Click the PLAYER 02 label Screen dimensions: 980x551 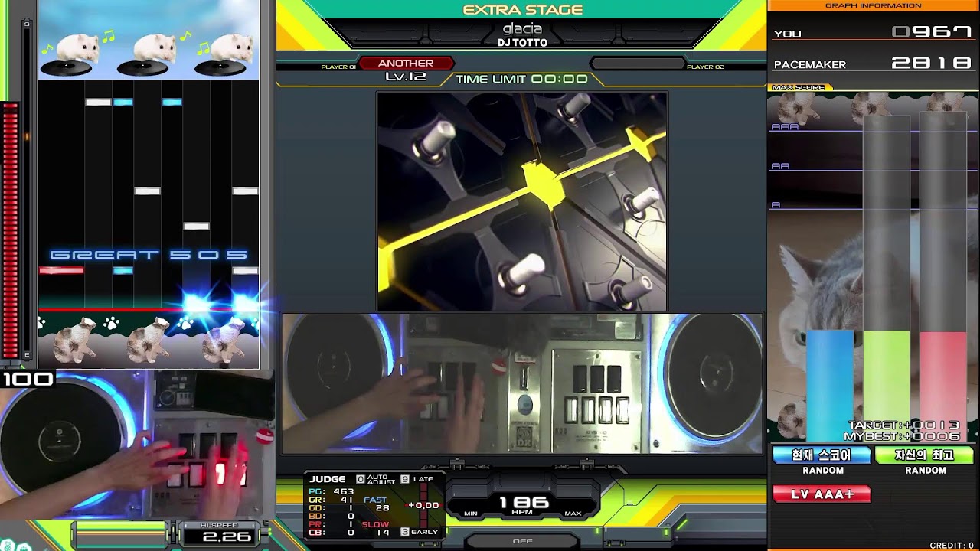pyautogui.click(x=705, y=67)
